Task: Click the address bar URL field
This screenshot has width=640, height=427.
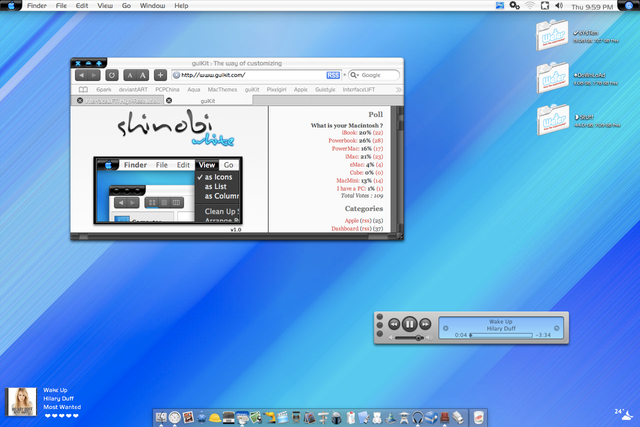Action: click(257, 75)
